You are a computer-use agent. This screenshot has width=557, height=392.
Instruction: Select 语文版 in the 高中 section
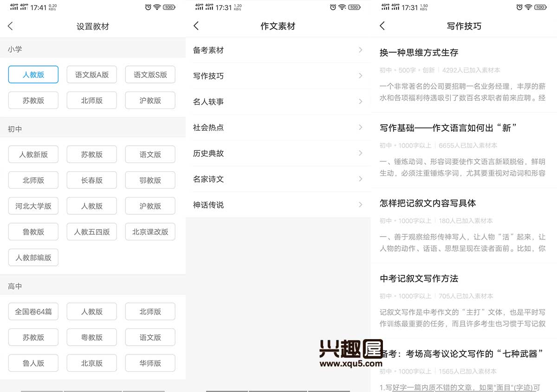(150, 337)
